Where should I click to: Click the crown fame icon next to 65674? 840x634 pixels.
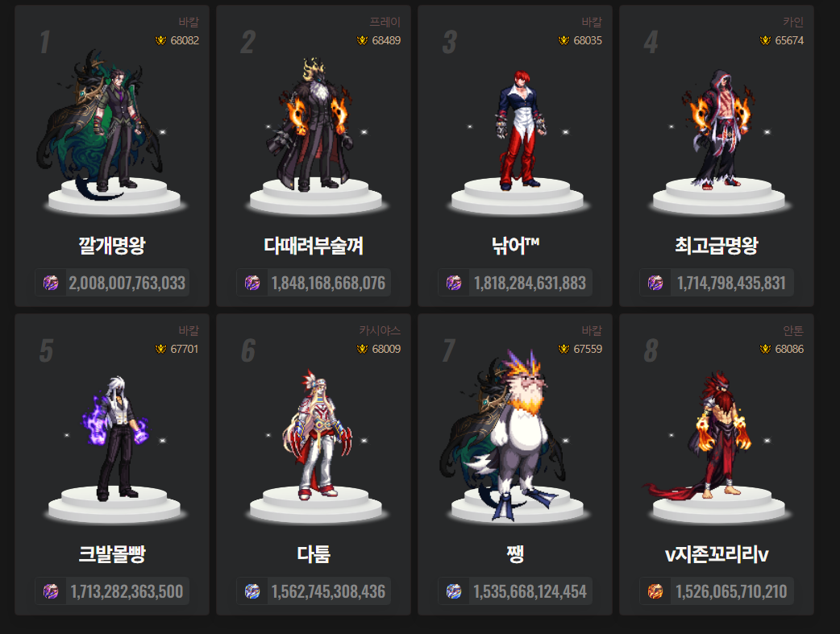tap(765, 41)
